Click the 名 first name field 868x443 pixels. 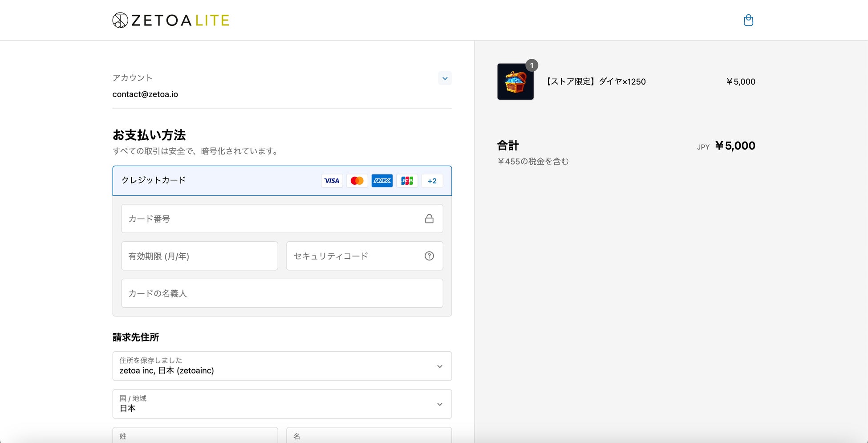(x=369, y=435)
